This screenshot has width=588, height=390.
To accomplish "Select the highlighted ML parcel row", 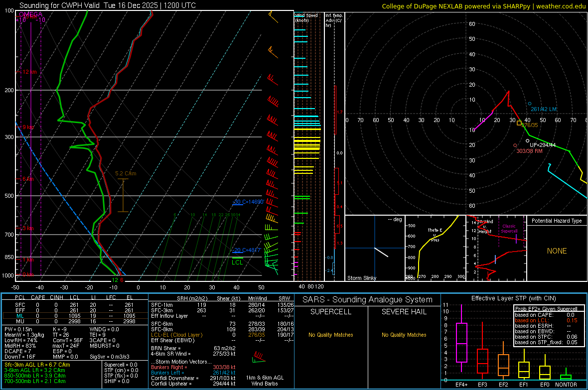I will (x=74, y=316).
